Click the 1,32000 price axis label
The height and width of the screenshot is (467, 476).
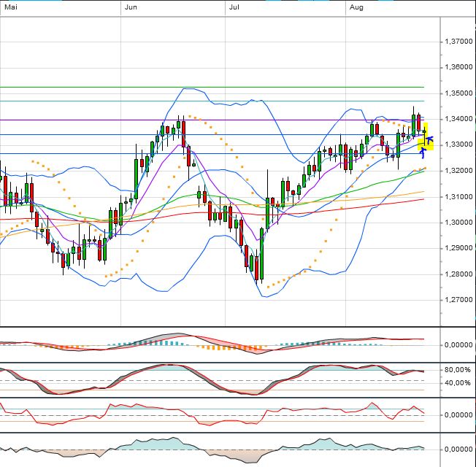458,171
